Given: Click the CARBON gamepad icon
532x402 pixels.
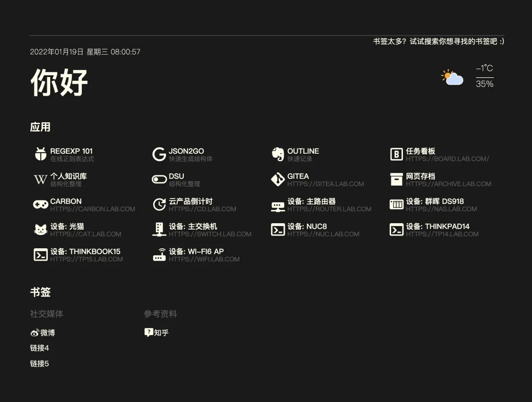Looking at the screenshot, I should click(x=40, y=204).
